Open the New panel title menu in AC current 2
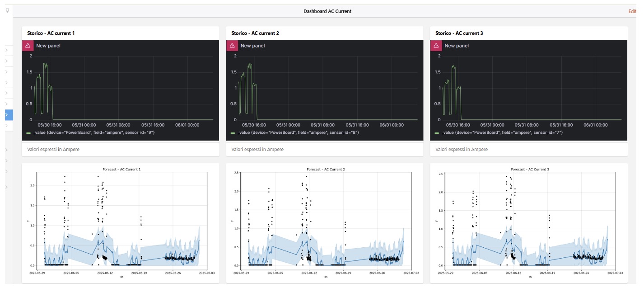This screenshot has height=288, width=644. [252, 46]
